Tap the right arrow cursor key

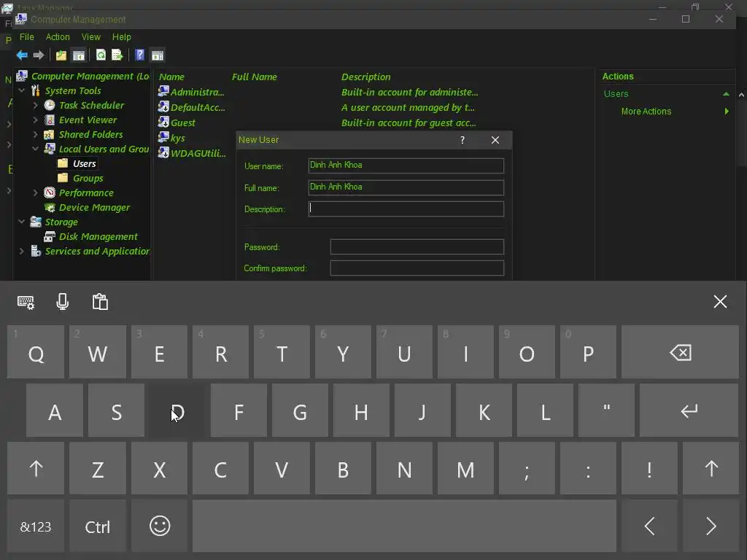[x=711, y=526]
